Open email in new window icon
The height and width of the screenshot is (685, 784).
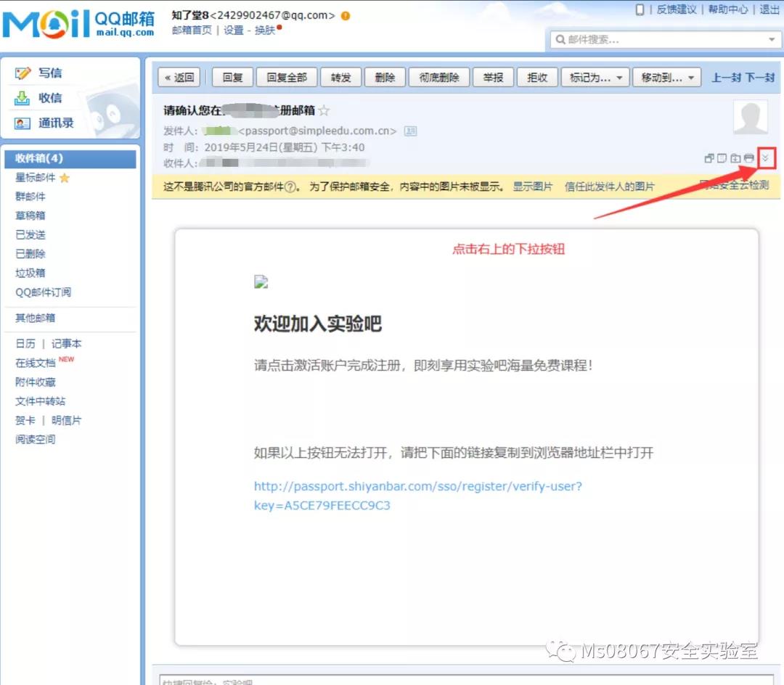tap(709, 159)
